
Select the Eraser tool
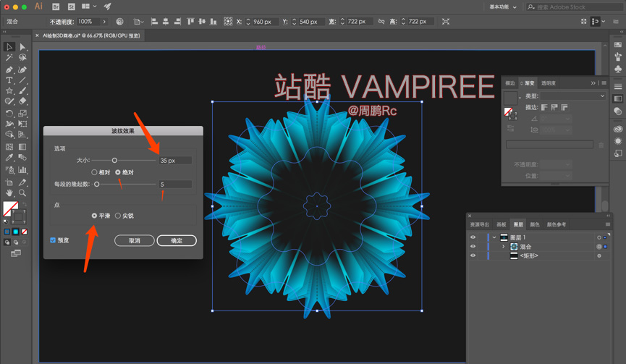(x=22, y=101)
